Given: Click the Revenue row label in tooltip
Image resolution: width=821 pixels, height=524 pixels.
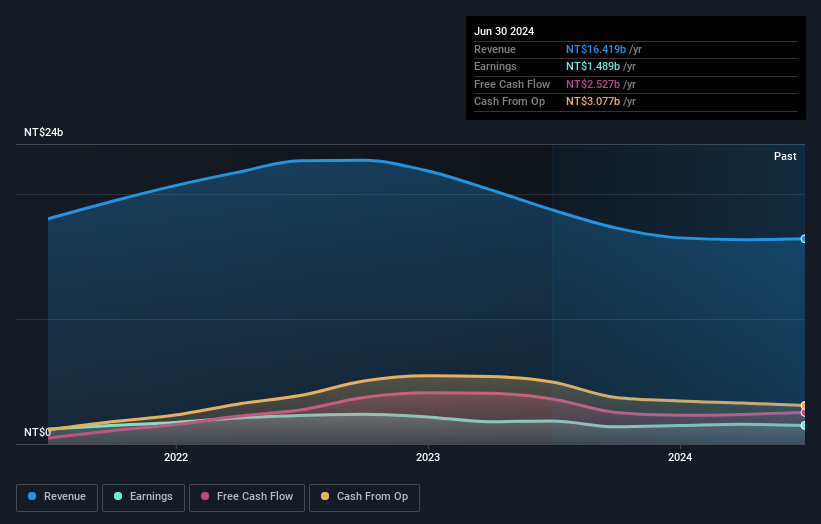Looking at the screenshot, I should coord(495,49).
